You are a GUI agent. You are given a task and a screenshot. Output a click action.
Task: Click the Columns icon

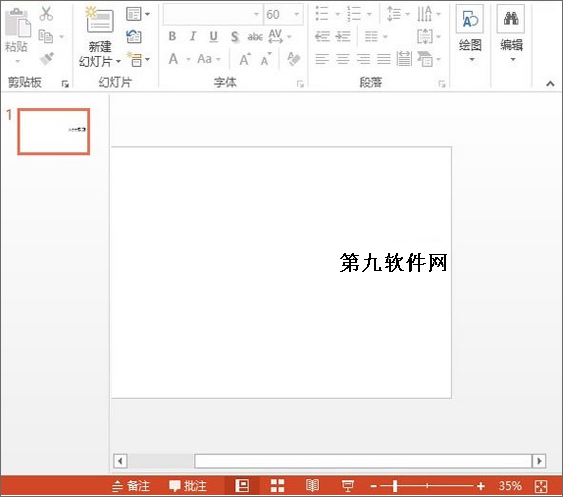[x=371, y=36]
